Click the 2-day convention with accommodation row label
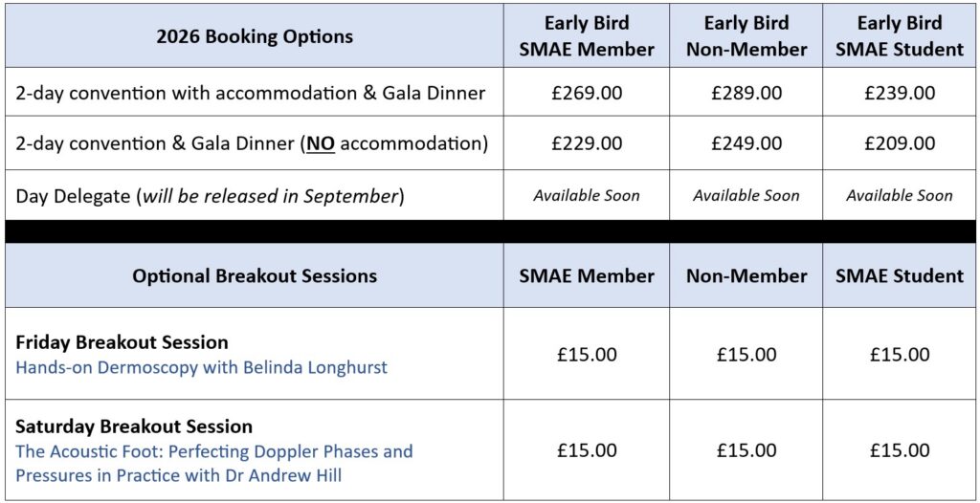 [x=250, y=93]
